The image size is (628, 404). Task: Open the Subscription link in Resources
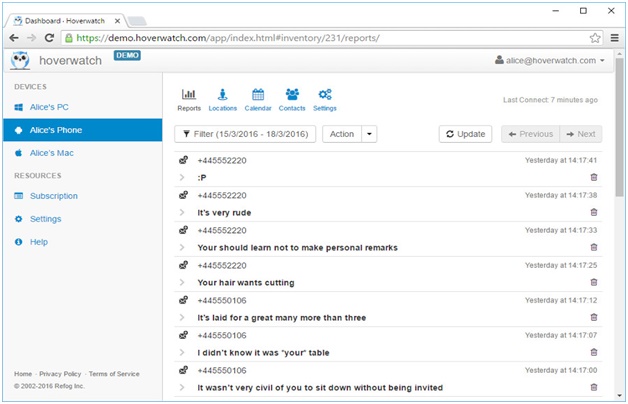coord(54,196)
